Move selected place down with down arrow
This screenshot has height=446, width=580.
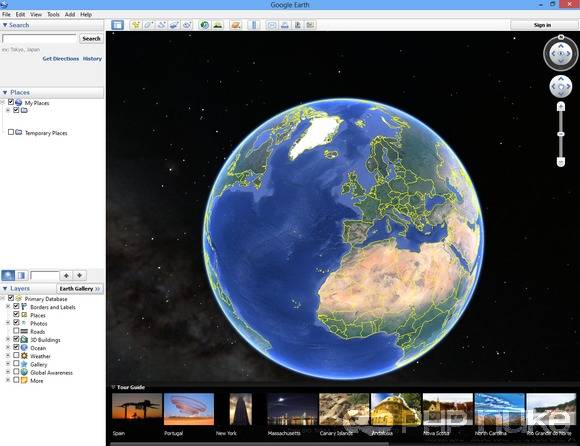coord(79,276)
